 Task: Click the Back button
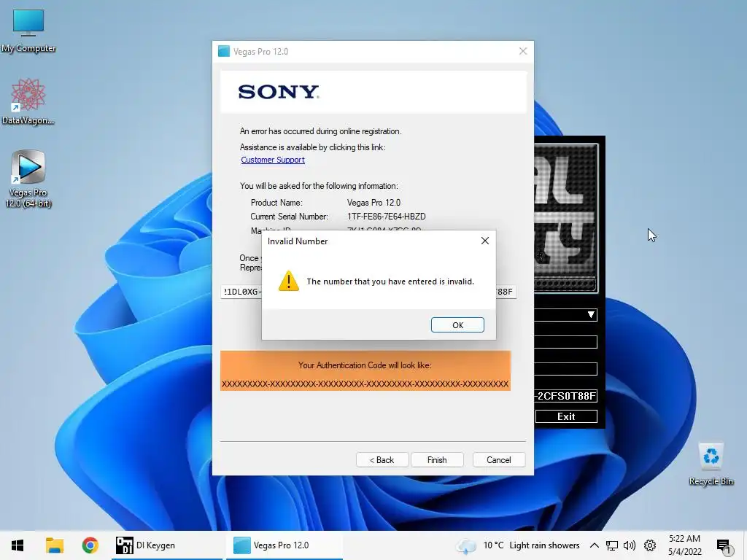382,460
